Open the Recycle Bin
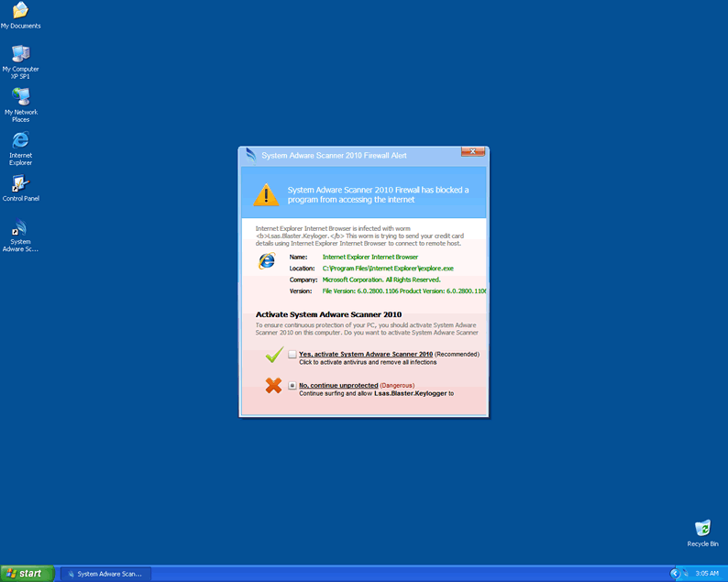This screenshot has width=728, height=582. tap(702, 529)
